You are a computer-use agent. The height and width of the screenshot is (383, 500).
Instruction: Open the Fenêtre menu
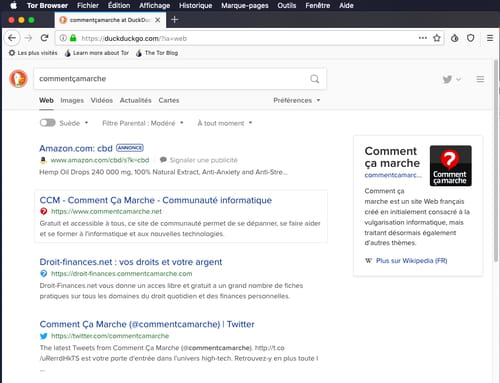(x=317, y=5)
